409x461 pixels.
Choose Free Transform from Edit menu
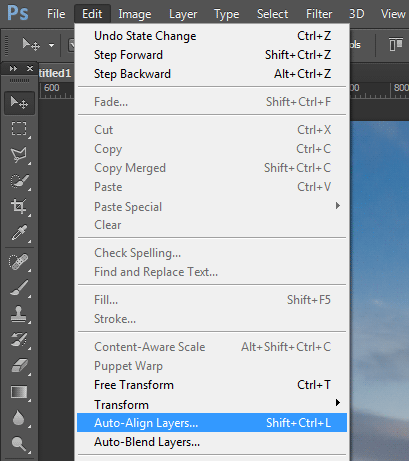[212, 385]
